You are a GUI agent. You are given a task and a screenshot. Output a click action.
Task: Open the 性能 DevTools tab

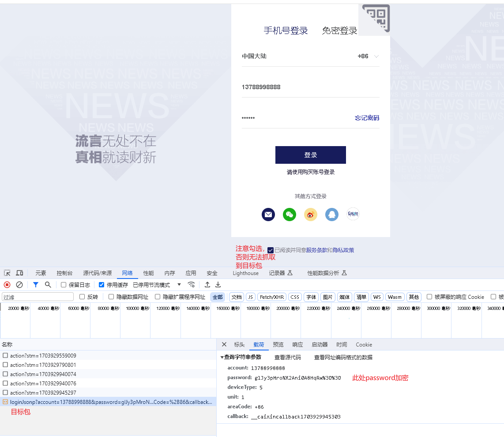point(148,273)
